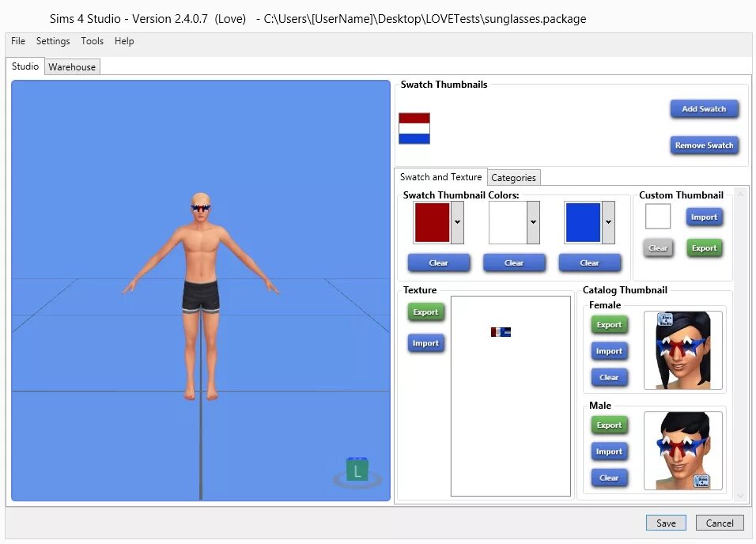Switch to the Studio tab
Image resolution: width=756 pixels, height=544 pixels.
point(25,66)
